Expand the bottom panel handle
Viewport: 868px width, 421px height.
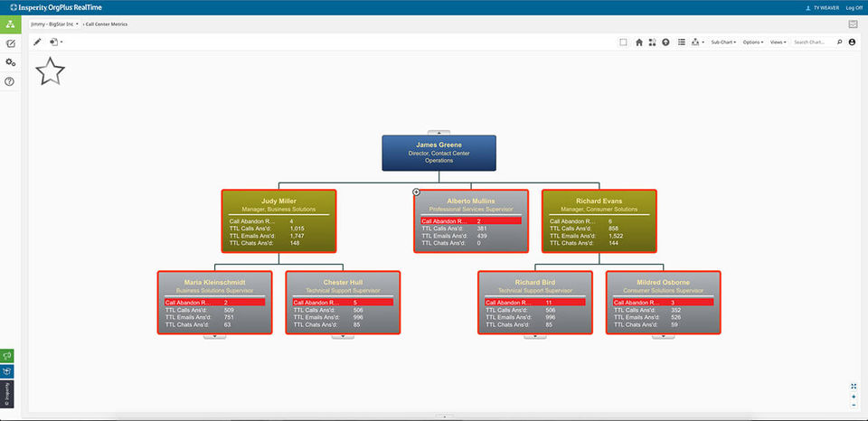coord(444,416)
